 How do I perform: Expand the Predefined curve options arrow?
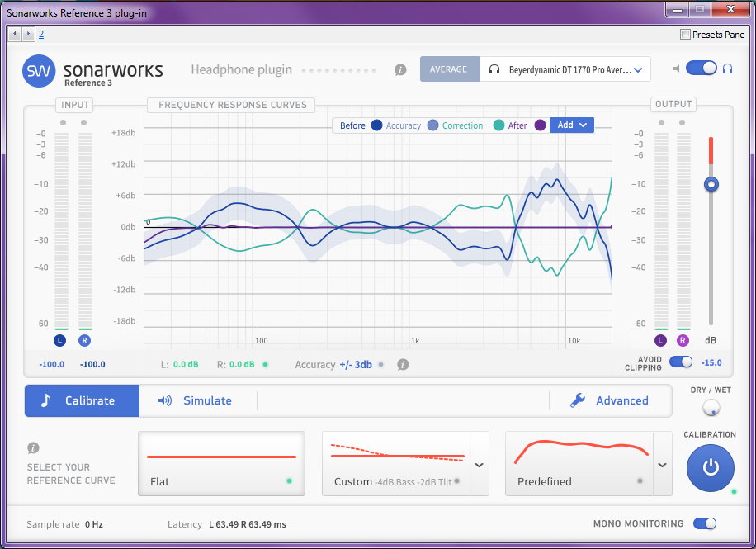663,465
